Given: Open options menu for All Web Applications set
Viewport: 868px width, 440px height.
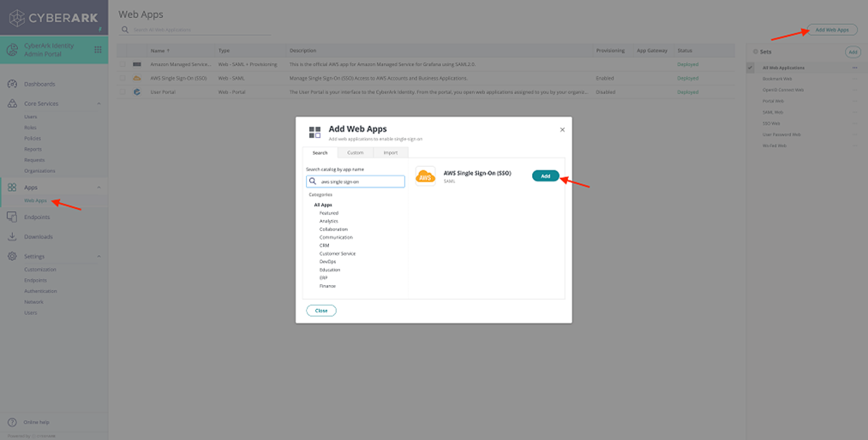Looking at the screenshot, I should tap(854, 68).
